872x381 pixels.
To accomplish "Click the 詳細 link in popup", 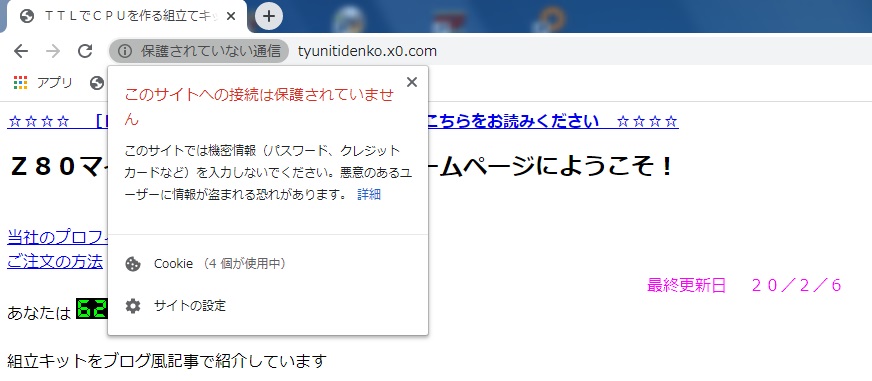I will coord(369,194).
